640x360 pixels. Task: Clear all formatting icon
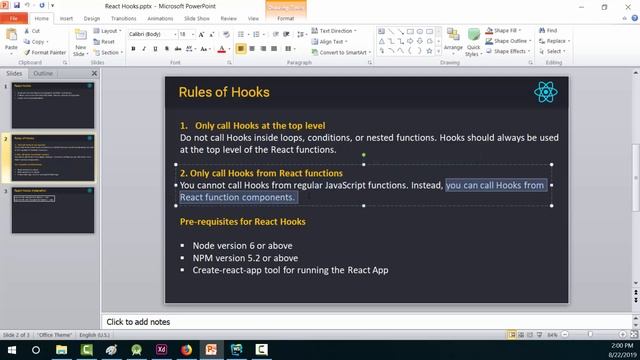(226, 35)
